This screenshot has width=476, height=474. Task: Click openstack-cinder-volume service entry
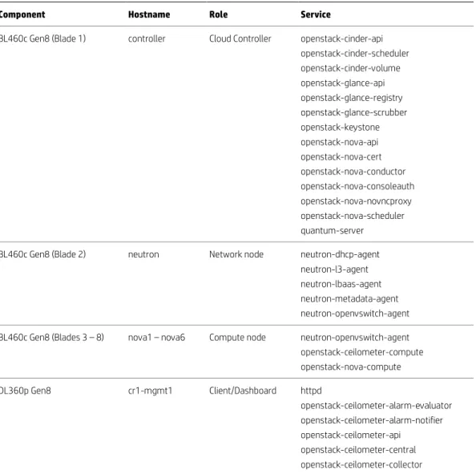point(350,68)
